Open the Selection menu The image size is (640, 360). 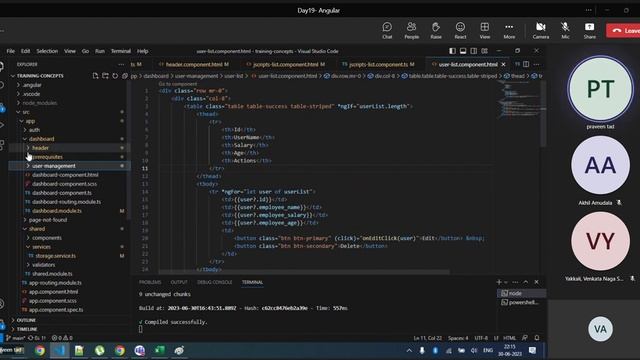(x=47, y=51)
